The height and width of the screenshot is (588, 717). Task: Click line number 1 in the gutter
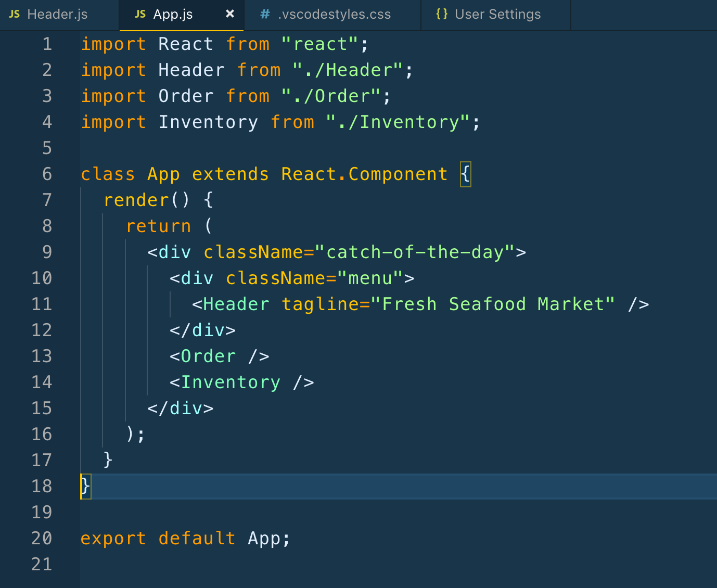point(47,44)
